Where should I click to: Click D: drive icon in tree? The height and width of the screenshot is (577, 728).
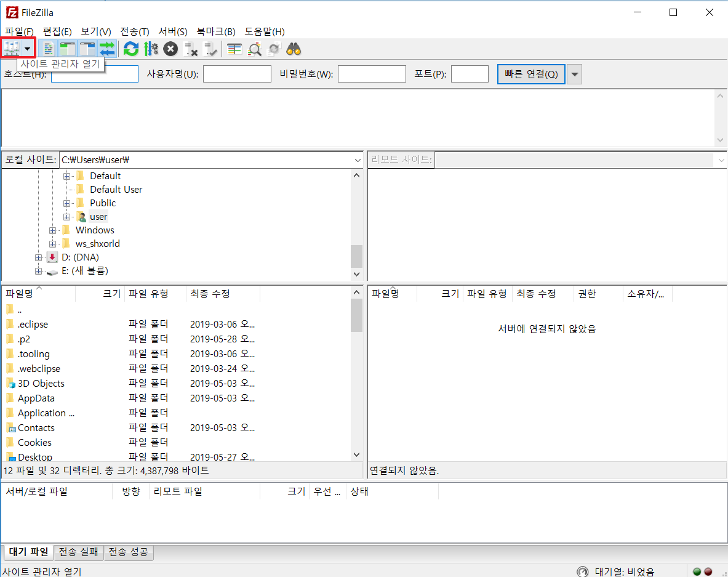(x=52, y=257)
